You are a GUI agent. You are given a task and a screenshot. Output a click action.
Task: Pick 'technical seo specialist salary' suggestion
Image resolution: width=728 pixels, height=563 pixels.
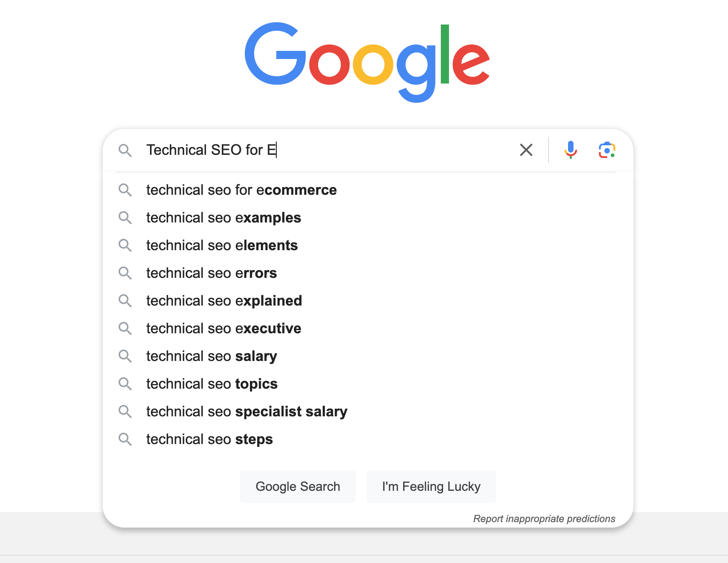point(247,411)
